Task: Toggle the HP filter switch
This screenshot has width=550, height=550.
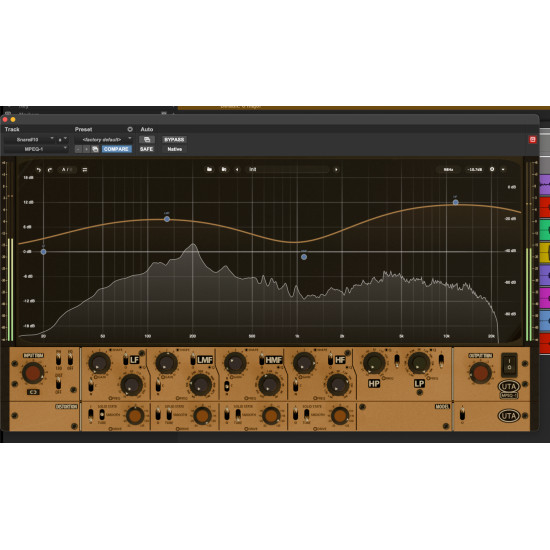Action: pyautogui.click(x=397, y=360)
